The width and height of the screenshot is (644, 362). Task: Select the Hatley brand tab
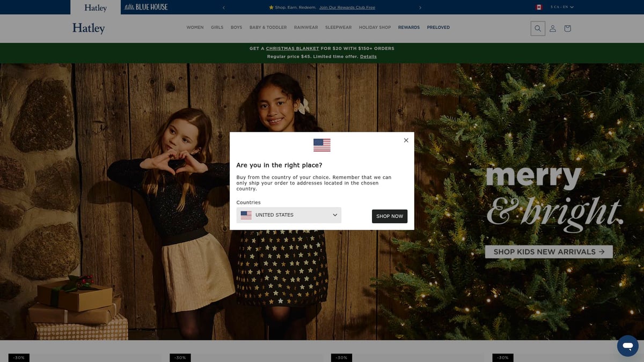click(x=96, y=8)
